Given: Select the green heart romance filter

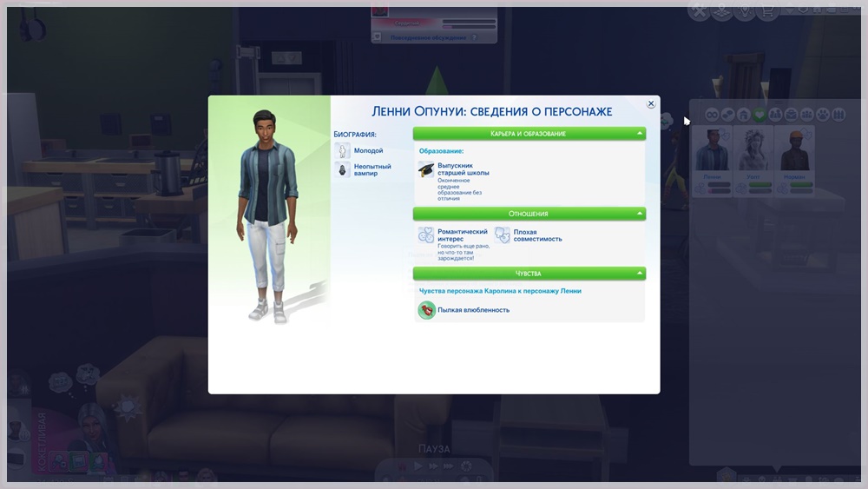Looking at the screenshot, I should point(759,115).
